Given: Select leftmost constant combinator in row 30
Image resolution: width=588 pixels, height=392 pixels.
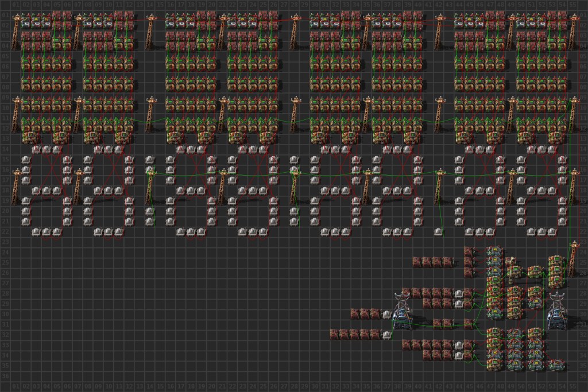Looking at the screenshot, I should tap(355, 314).
